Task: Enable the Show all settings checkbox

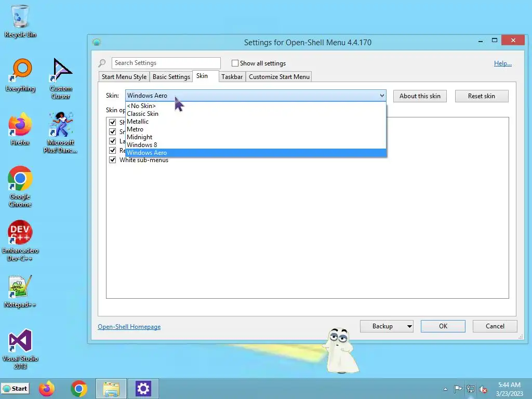Action: point(235,63)
